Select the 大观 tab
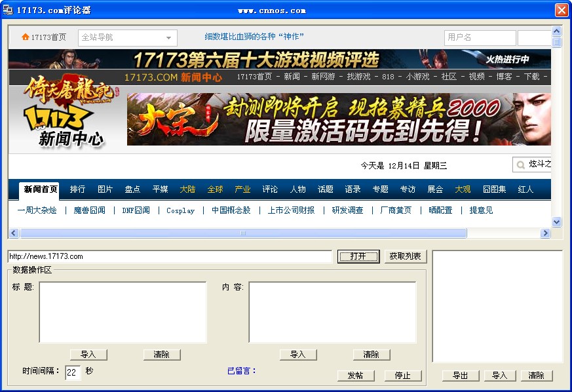572x392 pixels. click(463, 189)
